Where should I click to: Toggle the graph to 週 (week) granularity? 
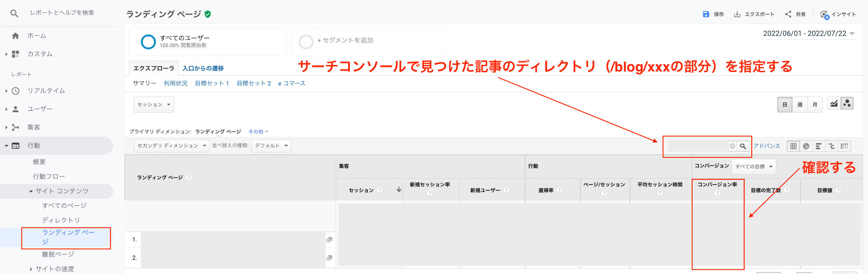(800, 105)
